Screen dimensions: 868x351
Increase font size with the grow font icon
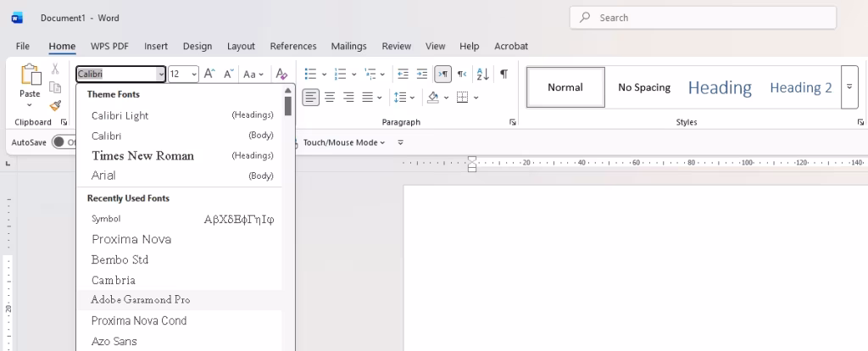pos(209,74)
